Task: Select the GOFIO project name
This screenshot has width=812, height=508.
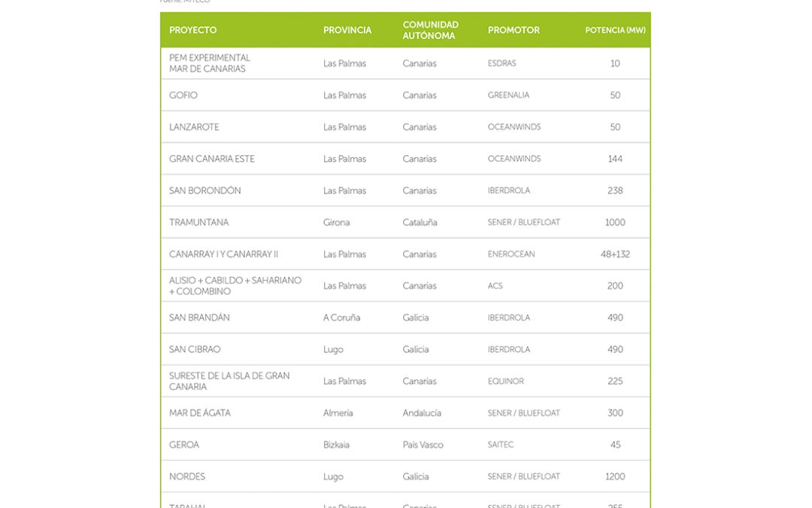Action: click(183, 96)
